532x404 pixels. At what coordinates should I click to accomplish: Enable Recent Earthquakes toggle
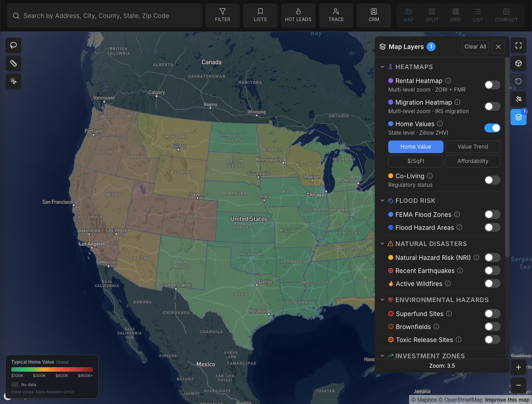click(x=492, y=271)
